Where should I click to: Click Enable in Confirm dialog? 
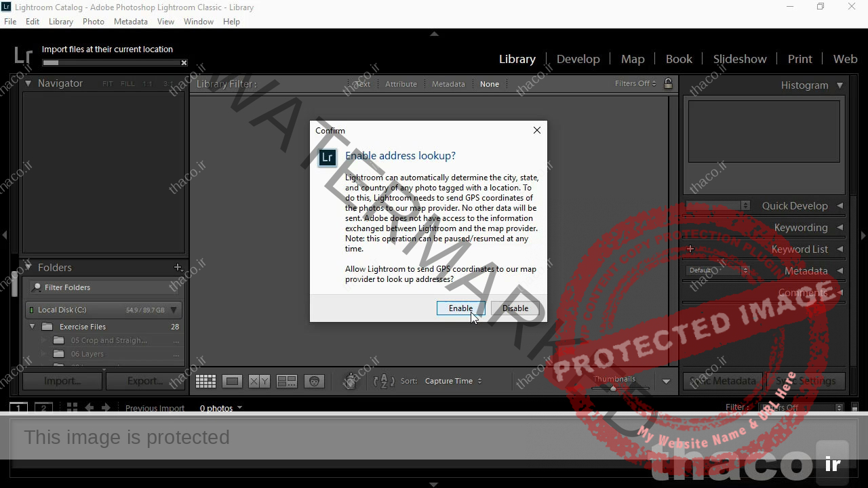[x=460, y=308]
